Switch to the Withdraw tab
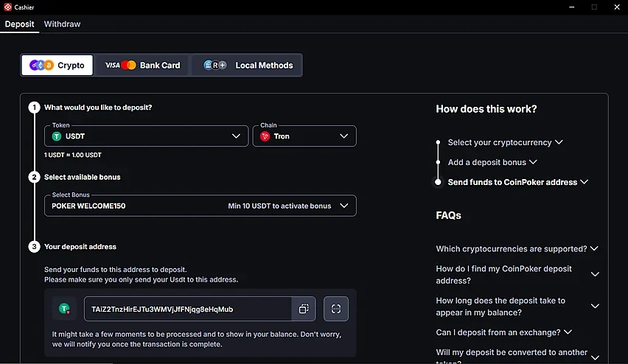Image resolution: width=628 pixels, height=364 pixels. click(62, 24)
